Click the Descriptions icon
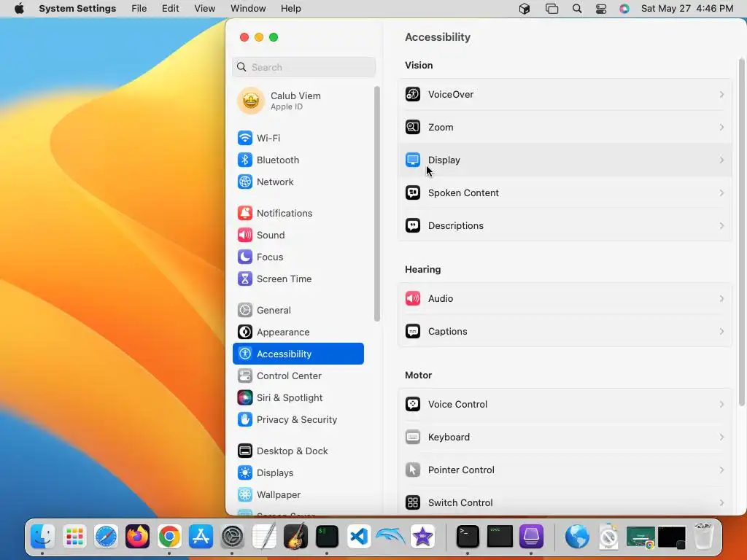 coord(413,226)
